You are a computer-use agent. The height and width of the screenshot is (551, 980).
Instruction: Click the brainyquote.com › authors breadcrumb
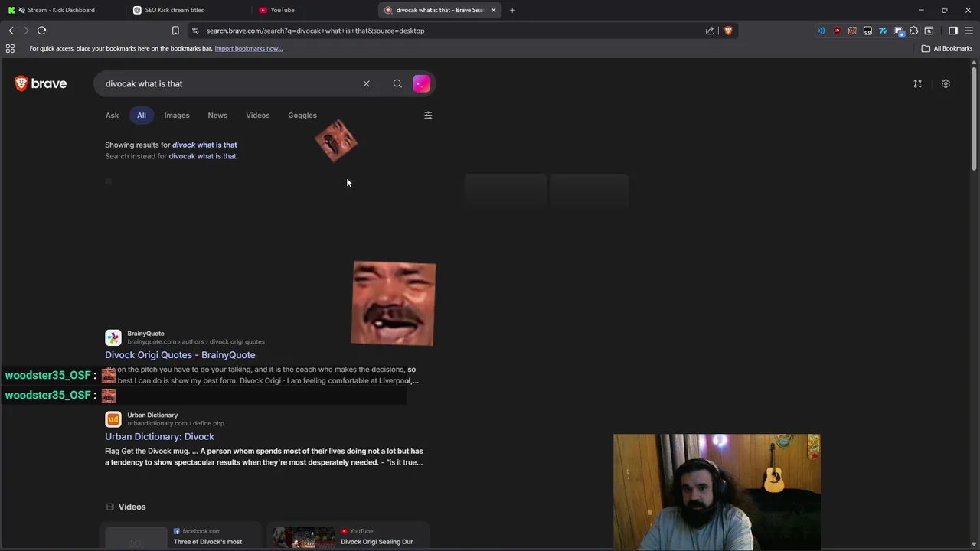pyautogui.click(x=196, y=342)
